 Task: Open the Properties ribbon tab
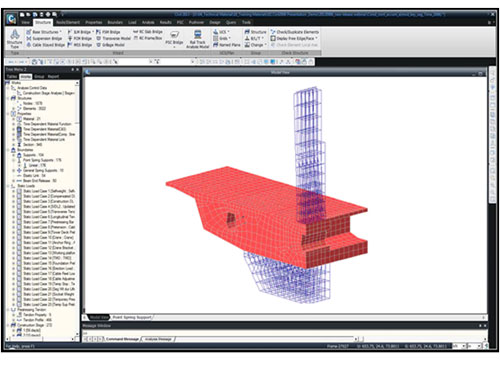[94, 22]
